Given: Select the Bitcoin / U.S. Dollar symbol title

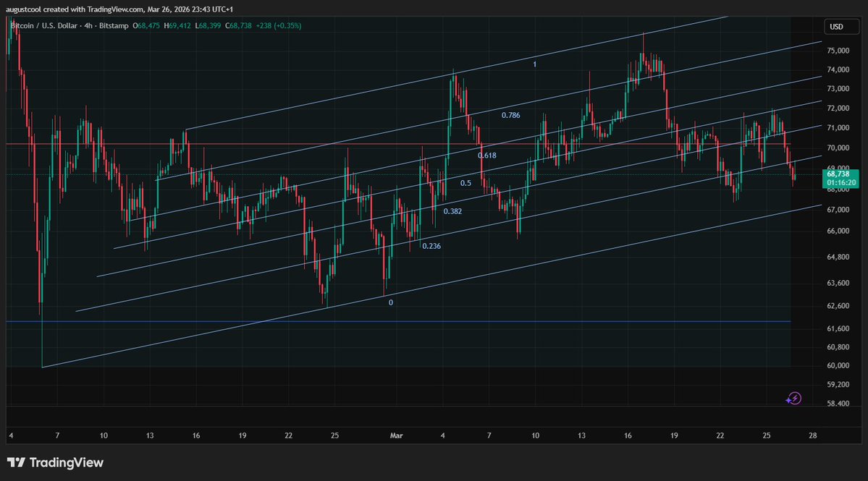Looking at the screenshot, I should coord(46,25).
